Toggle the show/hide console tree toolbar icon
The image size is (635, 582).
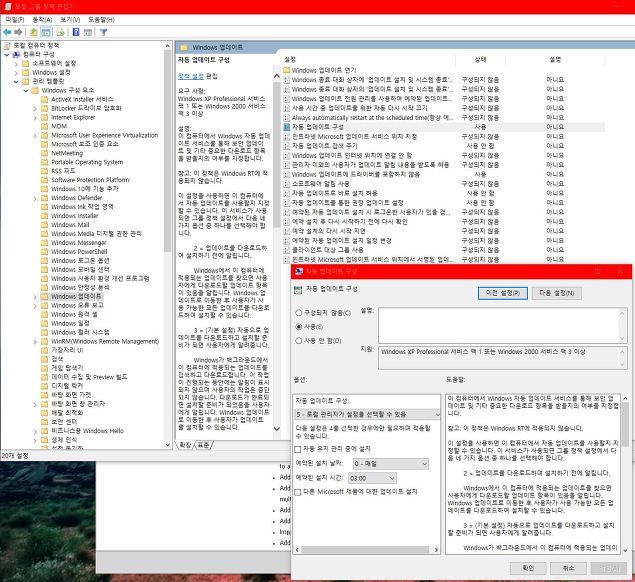point(46,32)
